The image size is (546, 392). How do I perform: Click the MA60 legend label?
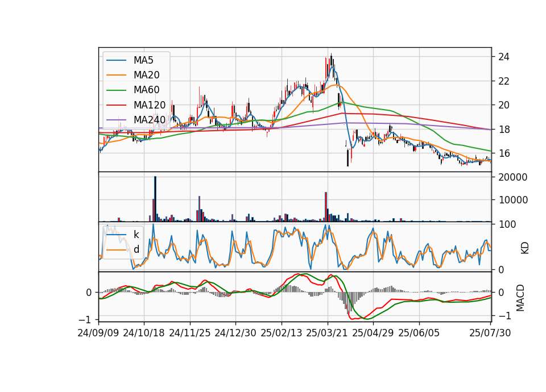[146, 90]
